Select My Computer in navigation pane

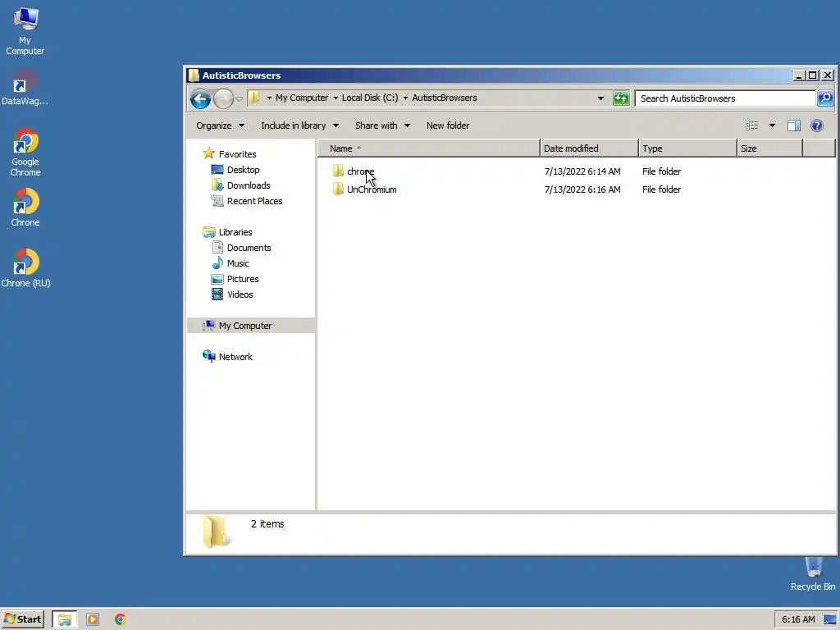coord(251,325)
